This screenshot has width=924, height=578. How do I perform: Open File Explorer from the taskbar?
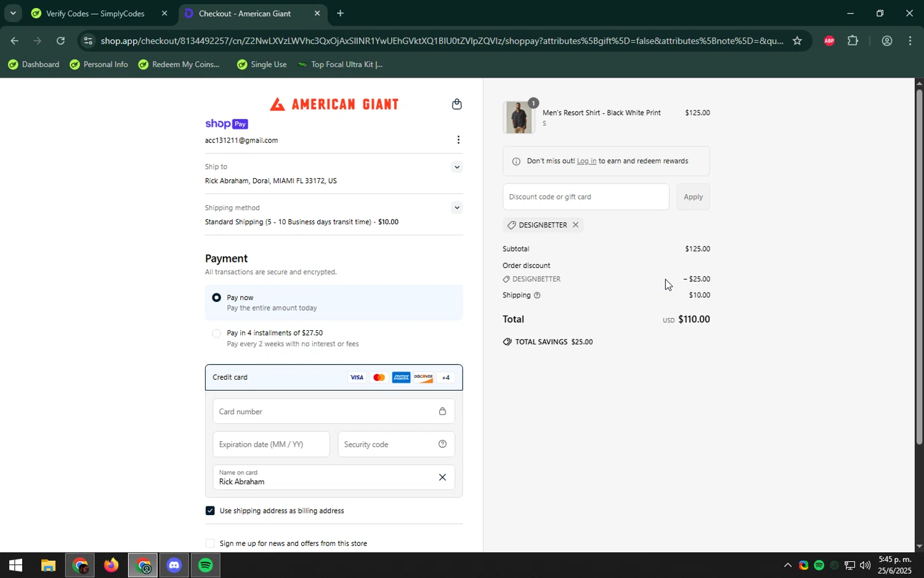pos(48,565)
